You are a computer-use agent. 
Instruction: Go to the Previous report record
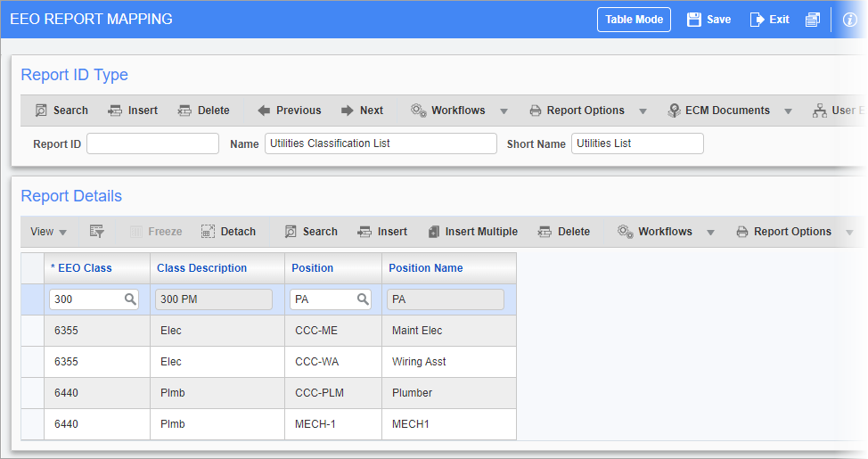coord(289,111)
